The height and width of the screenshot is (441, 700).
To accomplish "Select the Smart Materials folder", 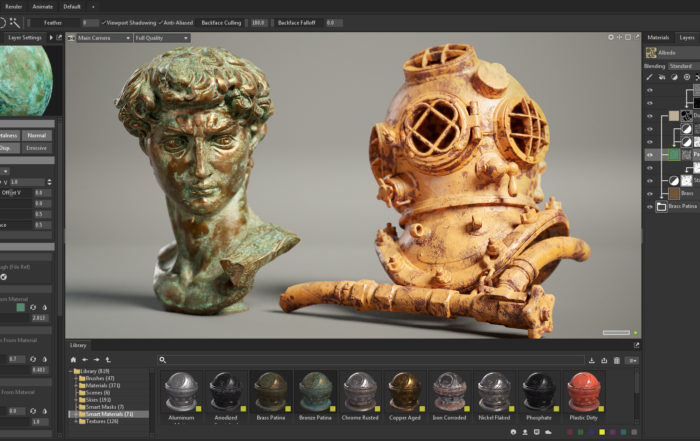I will (109, 414).
